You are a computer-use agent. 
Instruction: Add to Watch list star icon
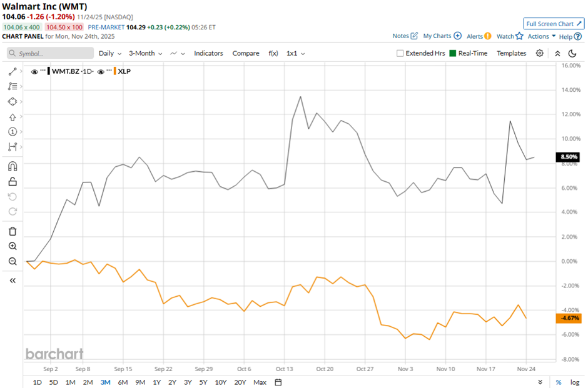coord(519,36)
